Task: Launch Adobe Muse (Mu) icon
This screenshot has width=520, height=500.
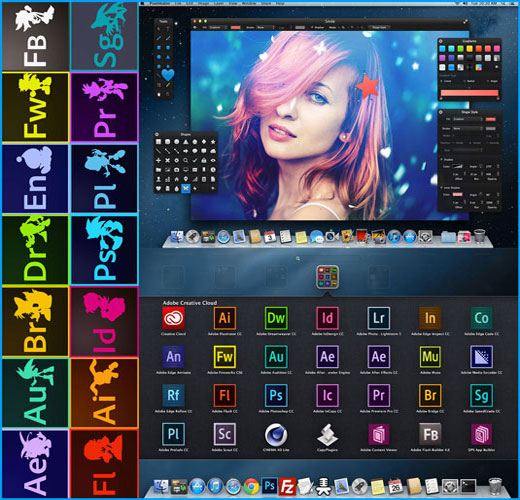Action: [430, 357]
